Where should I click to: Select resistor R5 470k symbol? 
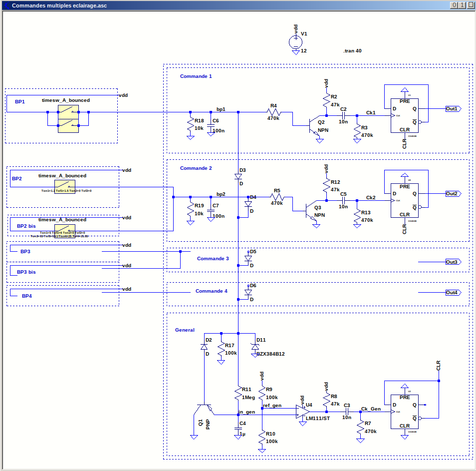(x=276, y=197)
